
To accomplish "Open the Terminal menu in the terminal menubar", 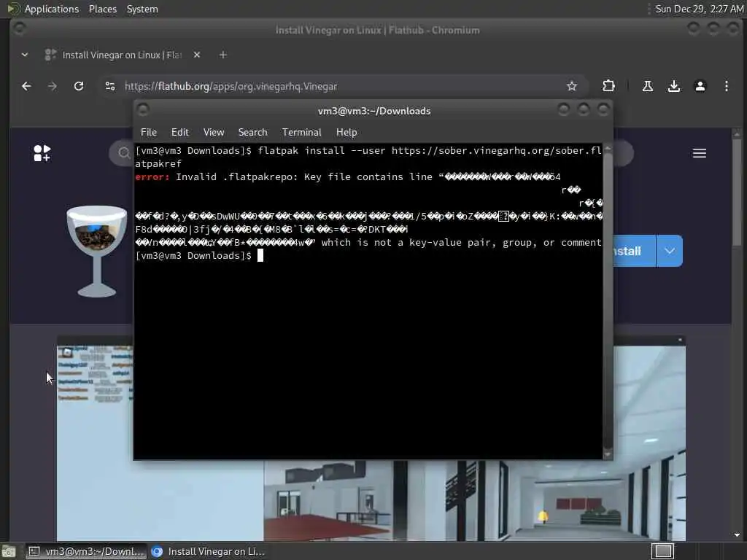I will pyautogui.click(x=301, y=133).
